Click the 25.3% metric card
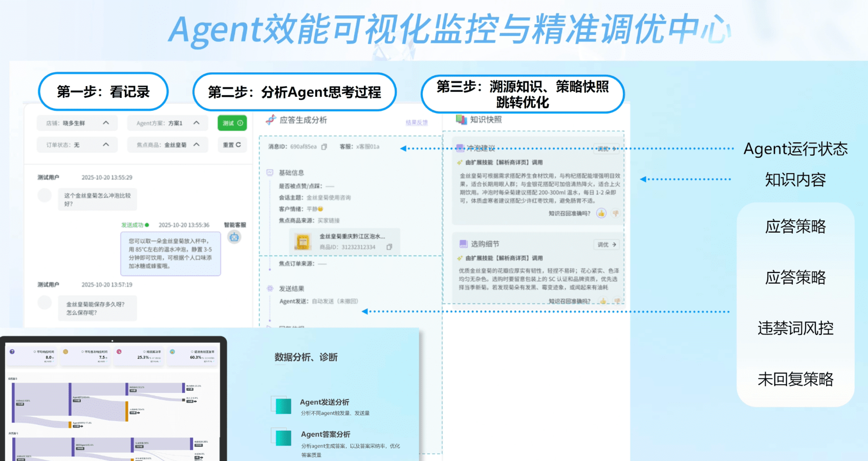868x461 pixels. [139, 356]
